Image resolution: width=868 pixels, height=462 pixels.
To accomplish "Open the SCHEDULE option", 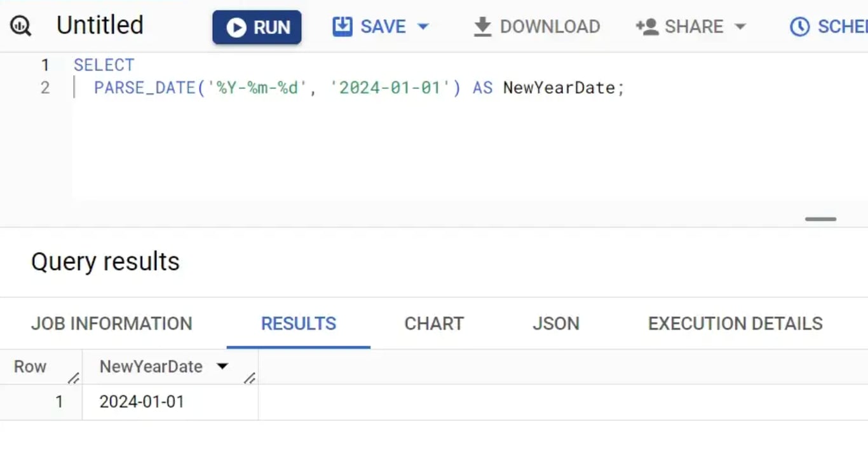I will [829, 27].
